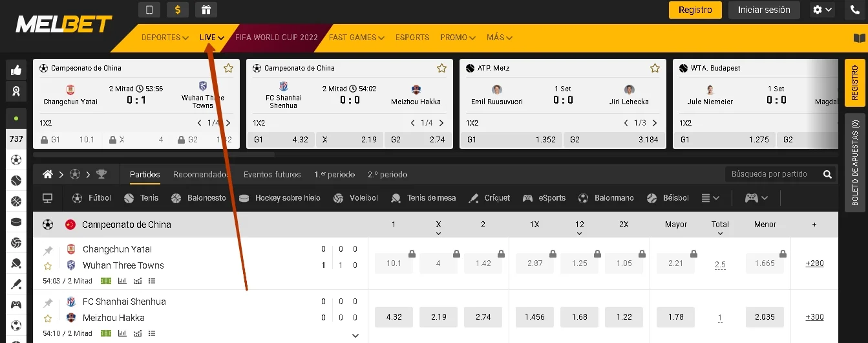Screen dimensions: 868x343
Task: Click the horizontal scrollbar under live cards
Action: 154,155
